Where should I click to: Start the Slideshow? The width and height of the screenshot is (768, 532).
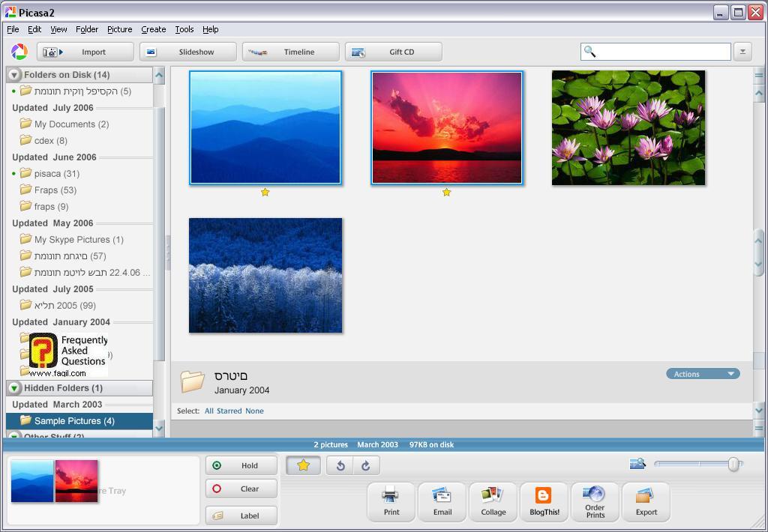coord(188,52)
